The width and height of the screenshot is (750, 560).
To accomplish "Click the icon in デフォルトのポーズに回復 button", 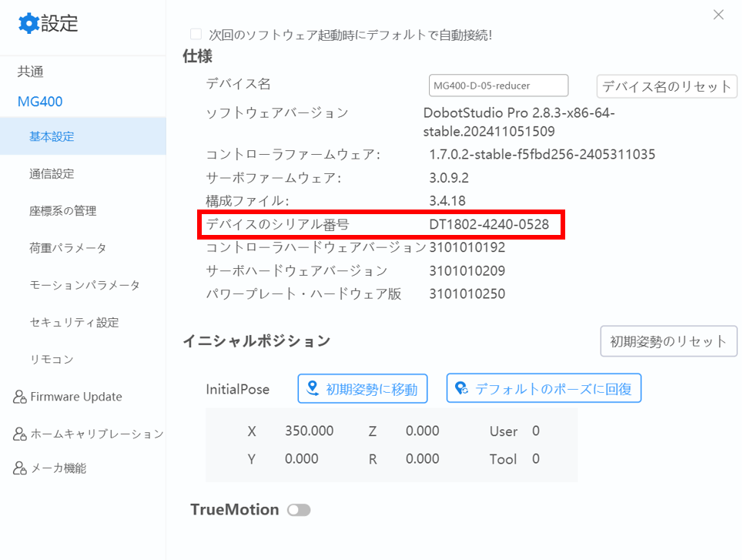I will (461, 389).
